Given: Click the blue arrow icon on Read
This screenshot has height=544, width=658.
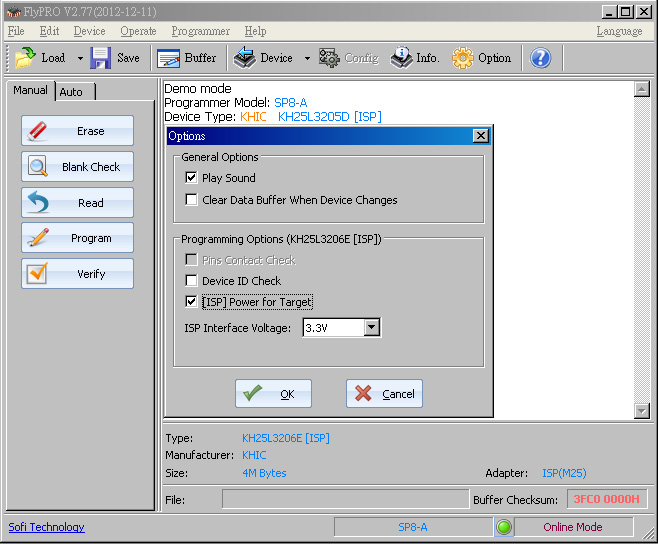Looking at the screenshot, I should [38, 202].
